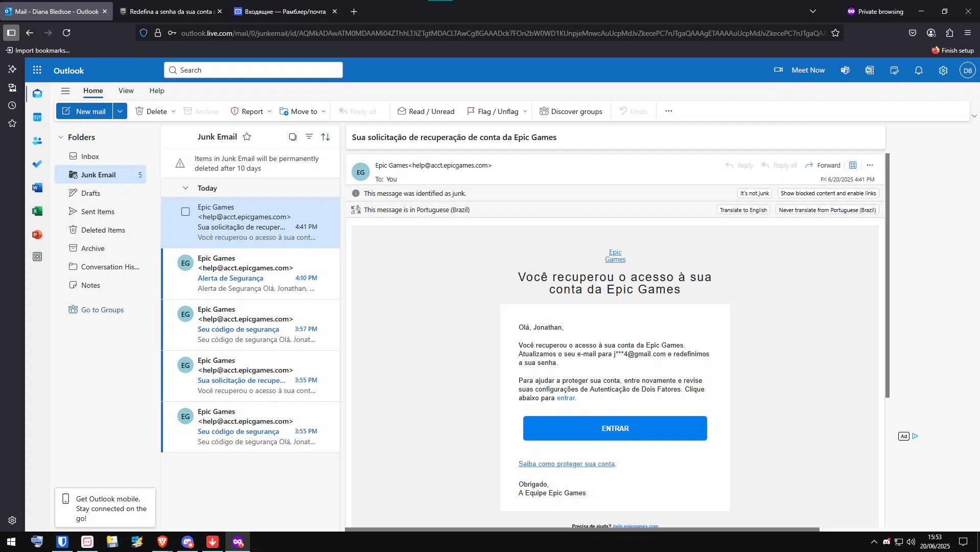Open the Deleted Items folder
This screenshot has height=552, width=980.
tap(100, 230)
